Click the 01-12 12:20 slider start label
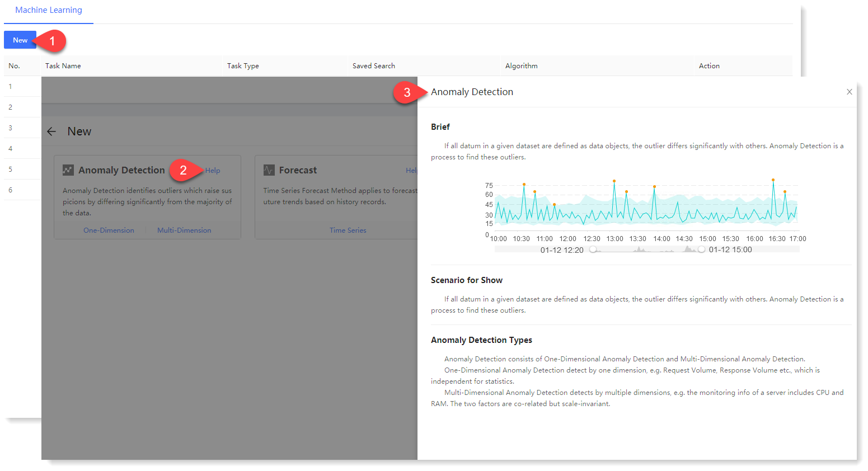 [562, 250]
